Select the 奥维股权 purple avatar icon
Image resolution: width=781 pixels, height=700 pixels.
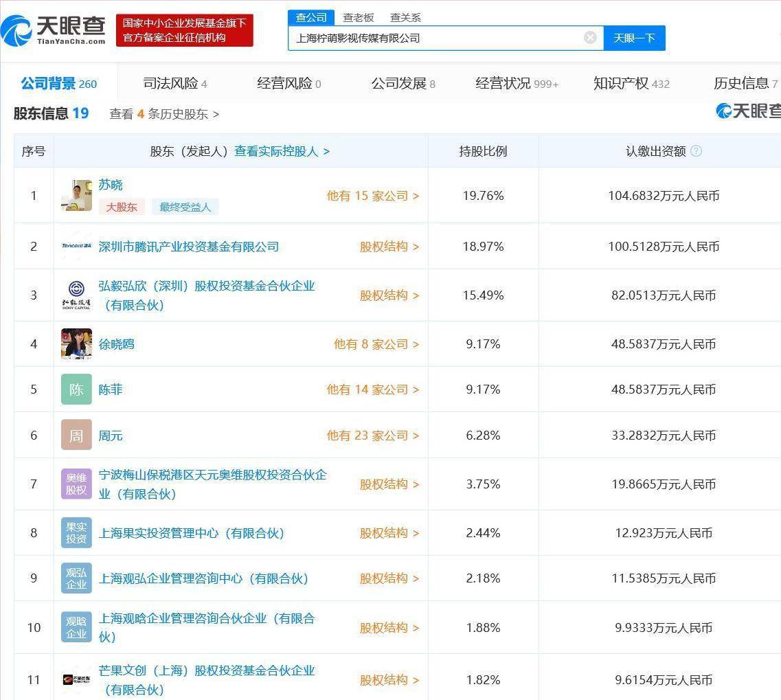[76, 484]
